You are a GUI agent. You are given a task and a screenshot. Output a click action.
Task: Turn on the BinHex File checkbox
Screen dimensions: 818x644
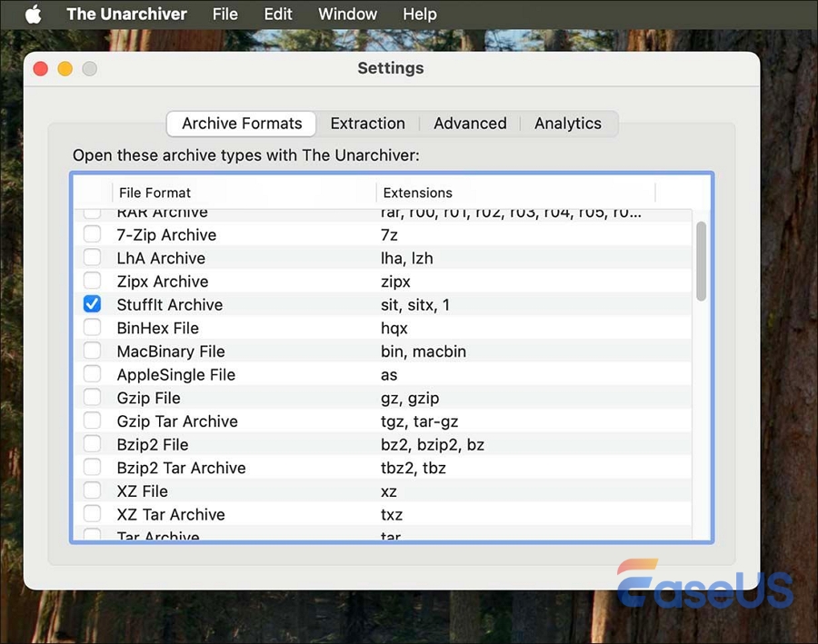coord(92,328)
